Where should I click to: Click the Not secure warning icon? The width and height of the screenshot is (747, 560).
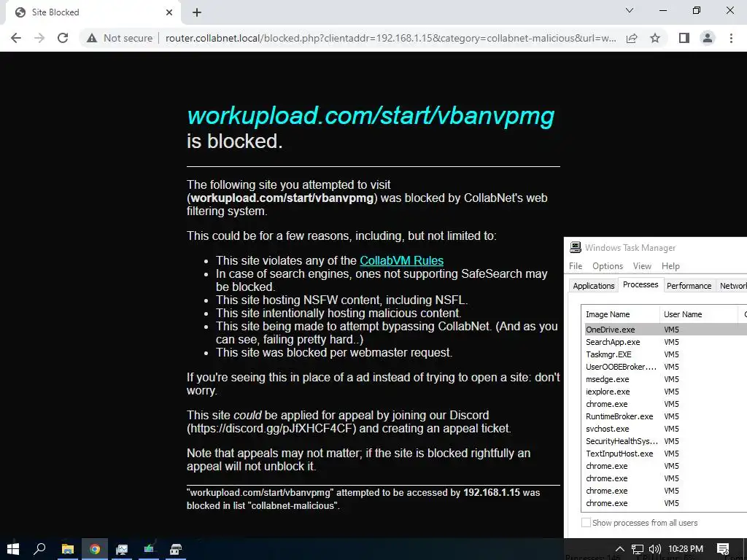[x=92, y=38]
